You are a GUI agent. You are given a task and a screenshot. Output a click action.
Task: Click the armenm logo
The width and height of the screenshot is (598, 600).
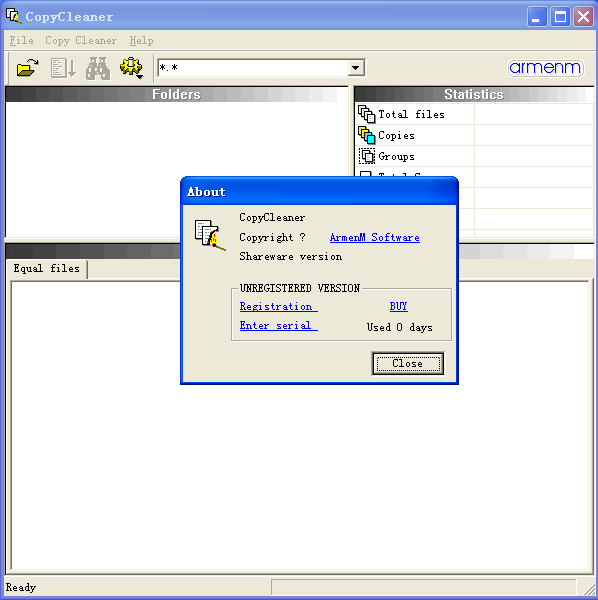coord(545,68)
